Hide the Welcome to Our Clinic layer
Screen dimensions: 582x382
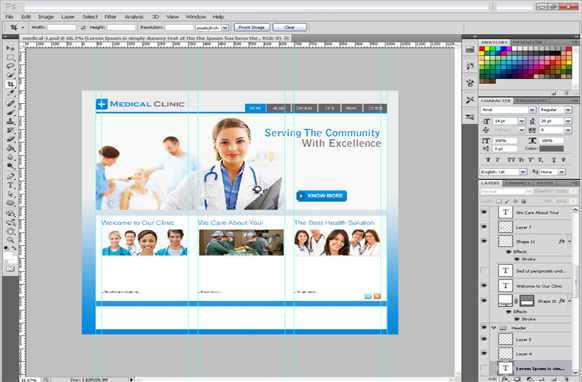click(484, 286)
